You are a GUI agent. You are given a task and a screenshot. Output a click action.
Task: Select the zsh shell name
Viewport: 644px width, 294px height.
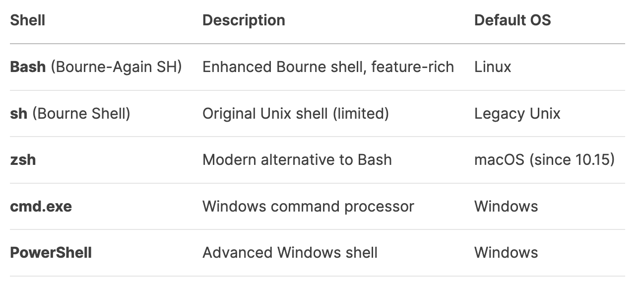[23, 160]
